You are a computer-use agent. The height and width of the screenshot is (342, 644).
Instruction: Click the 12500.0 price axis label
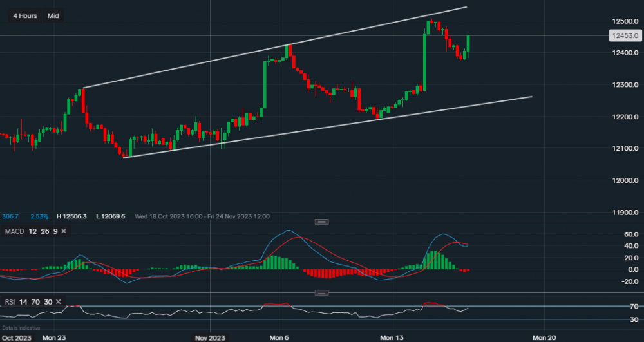623,21
